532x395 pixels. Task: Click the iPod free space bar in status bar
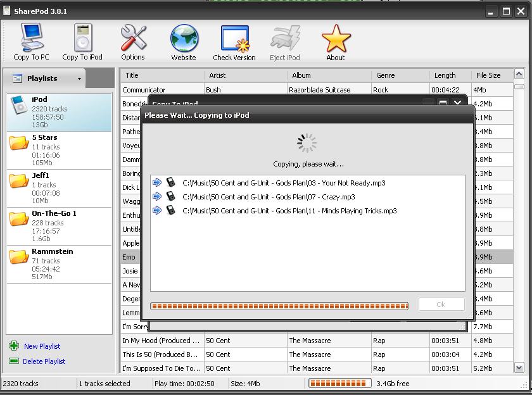point(339,384)
